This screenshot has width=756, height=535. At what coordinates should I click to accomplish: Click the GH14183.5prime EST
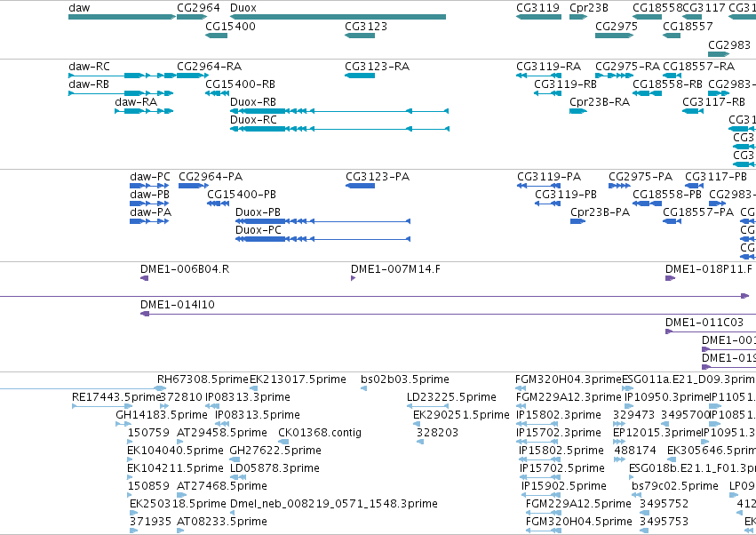click(123, 424)
